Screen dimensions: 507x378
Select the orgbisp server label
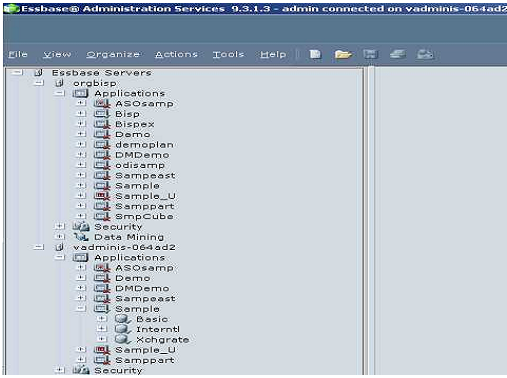click(95, 83)
